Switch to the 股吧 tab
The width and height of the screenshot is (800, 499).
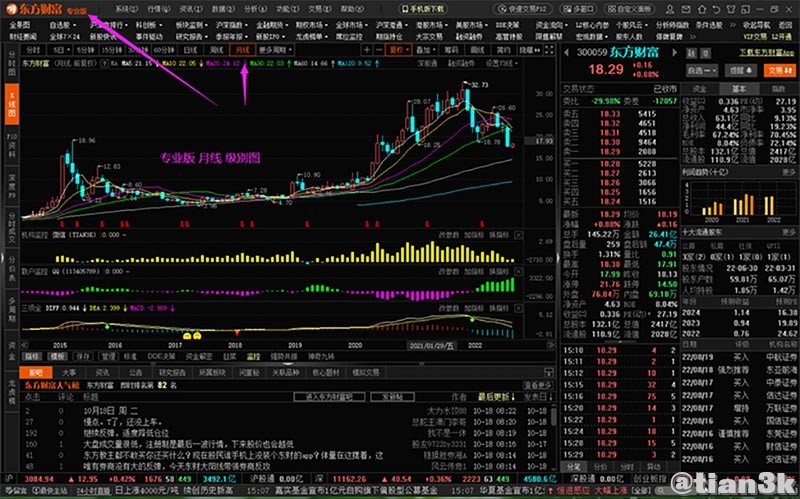[x=36, y=373]
